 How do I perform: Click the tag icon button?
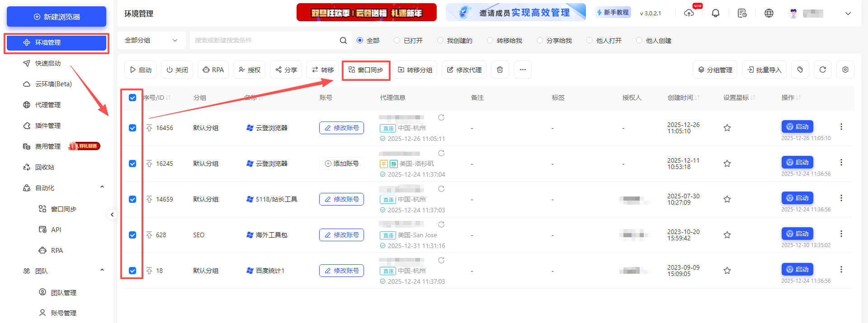click(800, 70)
